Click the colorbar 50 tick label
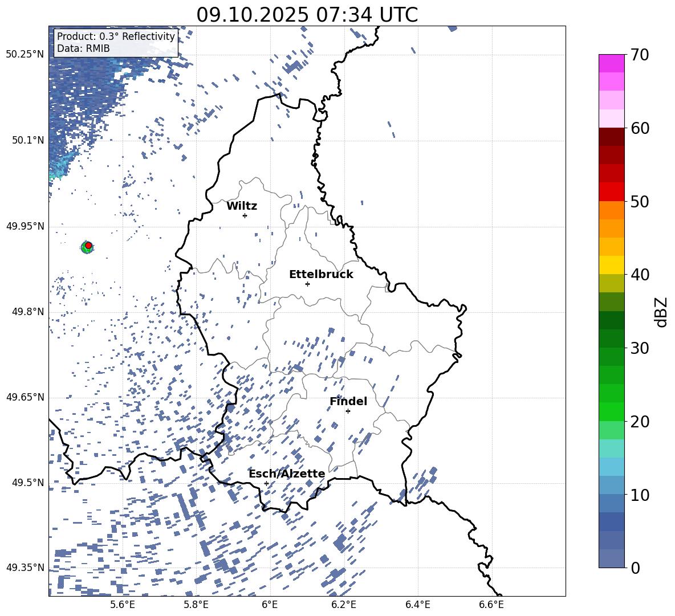675x616 pixels. [x=640, y=201]
